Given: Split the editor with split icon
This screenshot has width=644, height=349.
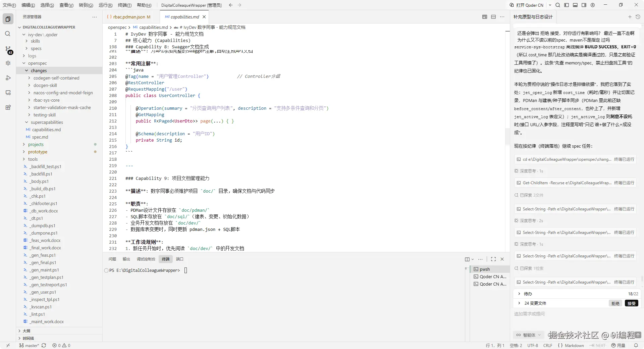Looking at the screenshot, I should click(493, 17).
